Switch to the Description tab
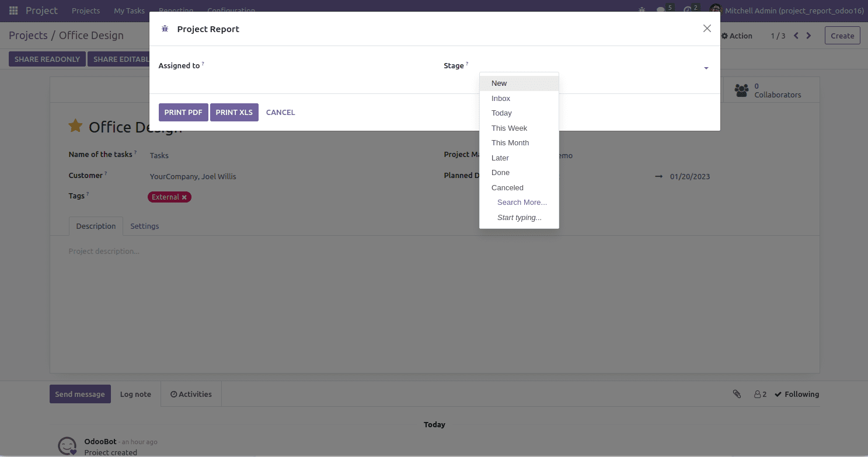The height and width of the screenshot is (457, 868). [96, 226]
